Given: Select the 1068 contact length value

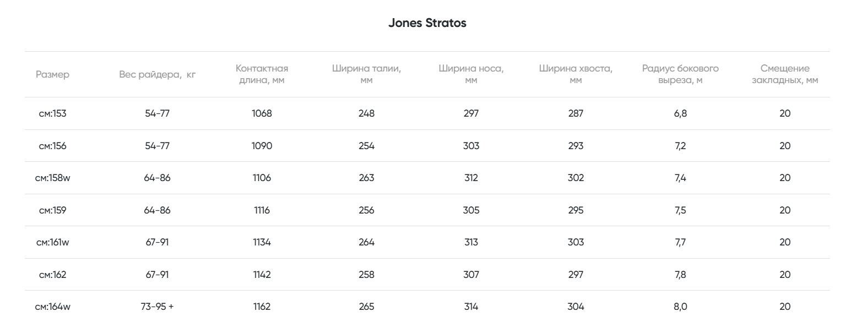Looking at the screenshot, I should (x=262, y=113).
